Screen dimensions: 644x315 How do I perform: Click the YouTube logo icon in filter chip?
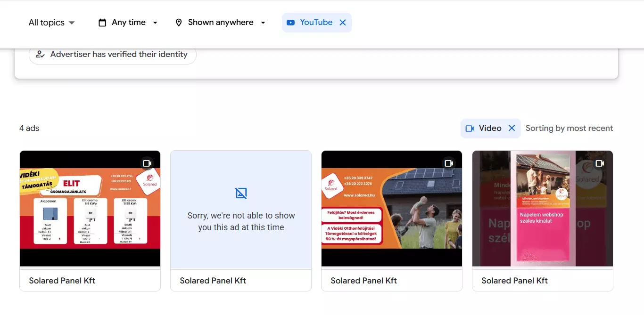291,23
